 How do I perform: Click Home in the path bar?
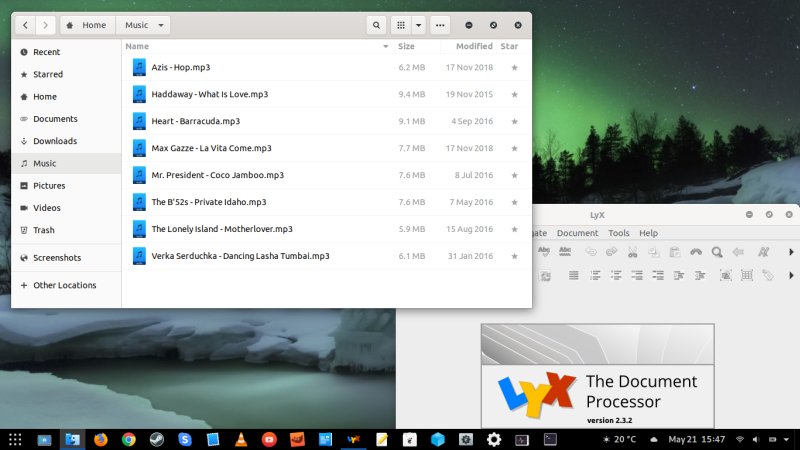coord(88,25)
